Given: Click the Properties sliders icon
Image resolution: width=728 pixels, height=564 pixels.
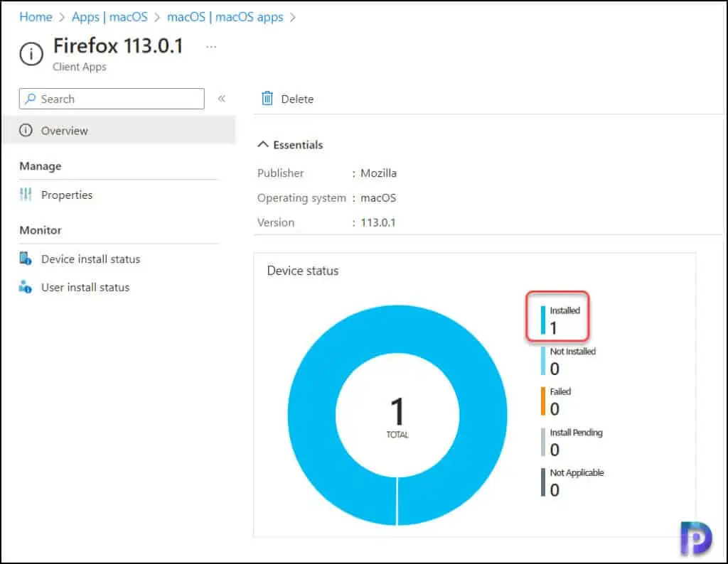Looking at the screenshot, I should [26, 195].
